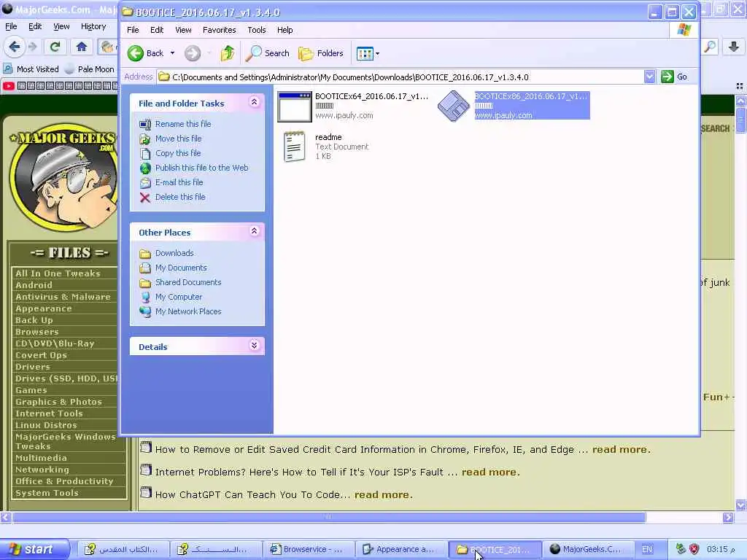Switch to Browservice taskbar button

[x=307, y=550]
